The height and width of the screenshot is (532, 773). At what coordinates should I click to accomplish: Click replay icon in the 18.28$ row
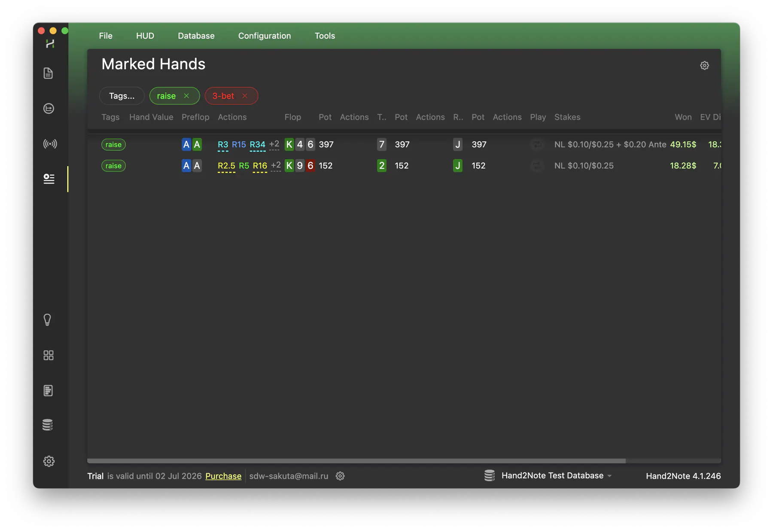click(537, 166)
